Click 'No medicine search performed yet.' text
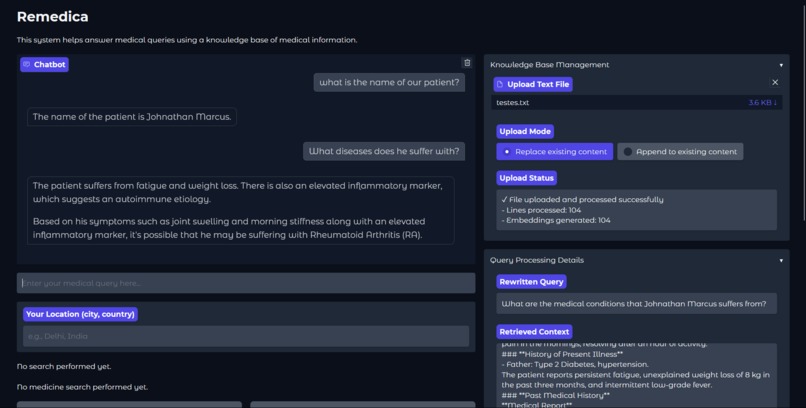 (82, 387)
